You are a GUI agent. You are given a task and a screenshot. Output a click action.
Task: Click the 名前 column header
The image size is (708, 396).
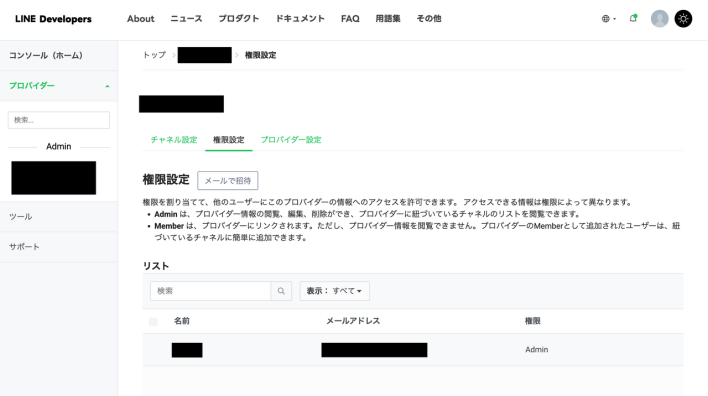pos(182,321)
